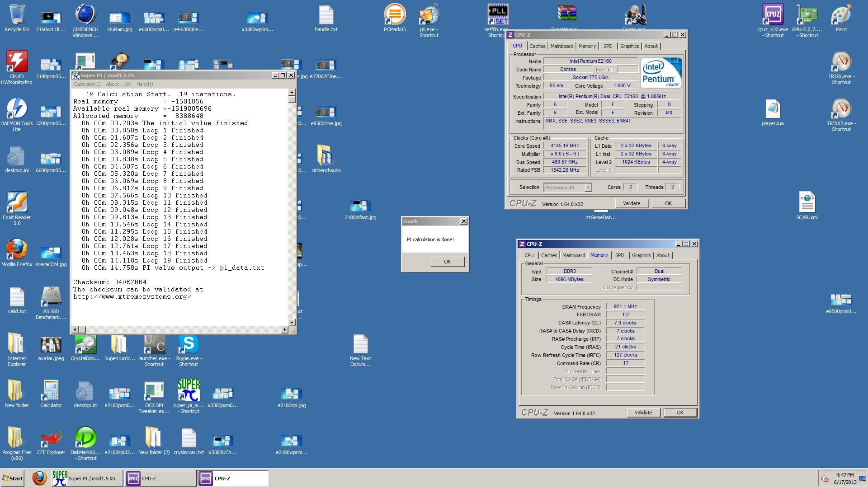Click Validate in top CPU-Z window
Viewport: 868px width, 488px height.
(632, 203)
